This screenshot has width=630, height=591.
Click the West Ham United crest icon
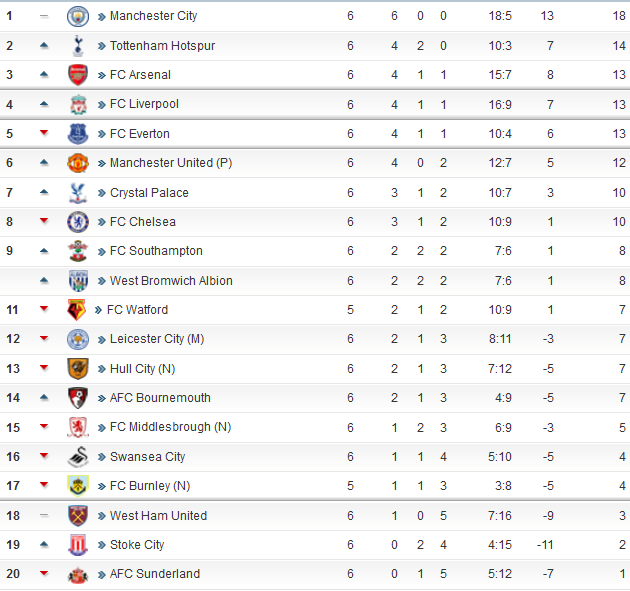78,515
